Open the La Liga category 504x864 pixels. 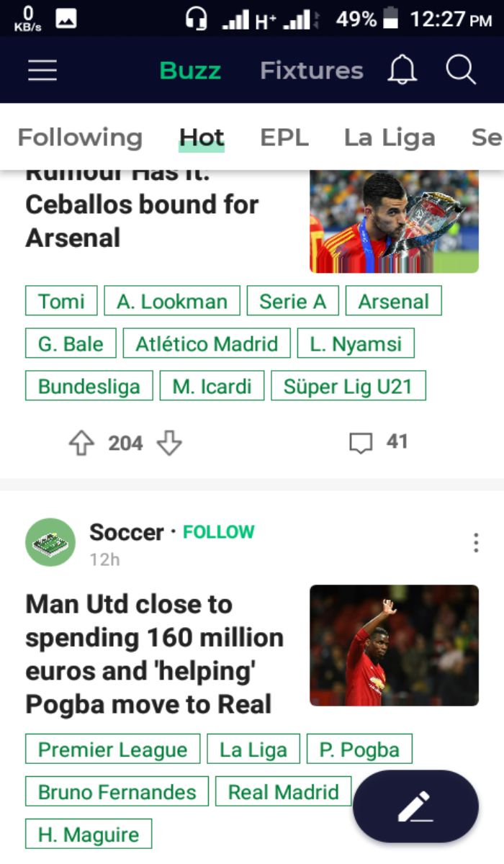click(390, 138)
